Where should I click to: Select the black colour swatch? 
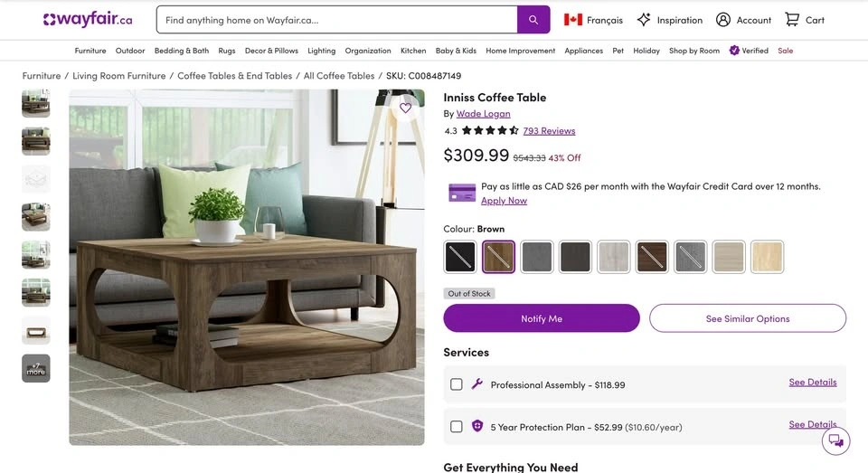[459, 257]
